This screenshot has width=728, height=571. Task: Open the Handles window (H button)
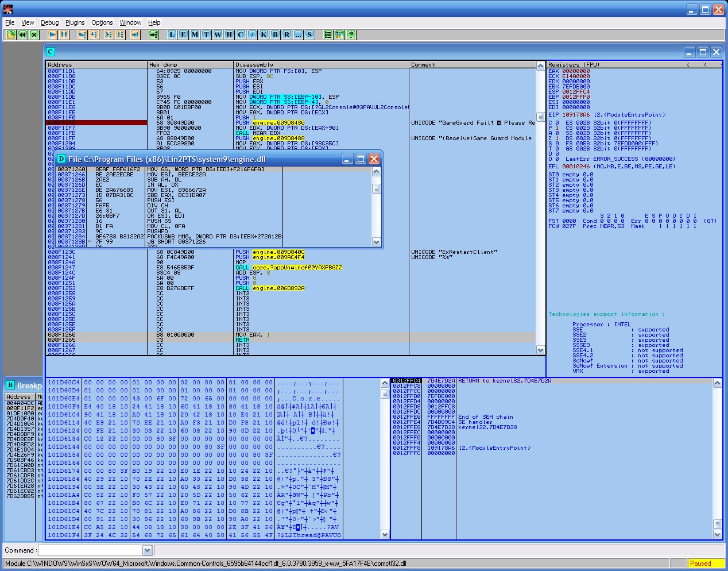coord(229,34)
